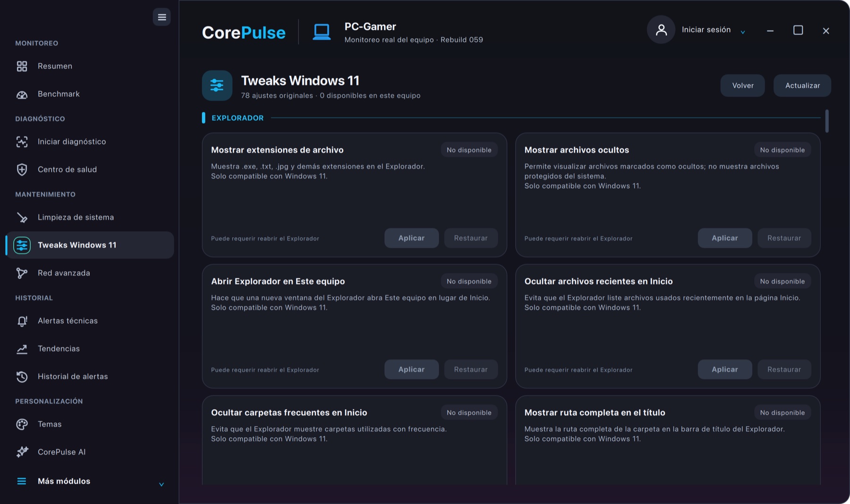
Task: Click the Tweaks Windows 11 sidebar sliders icon
Action: click(22, 245)
